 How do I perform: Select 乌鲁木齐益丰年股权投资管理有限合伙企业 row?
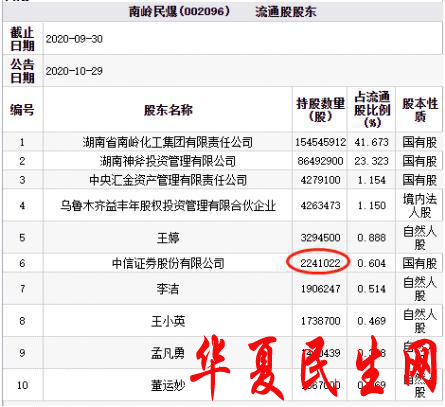coord(222,205)
